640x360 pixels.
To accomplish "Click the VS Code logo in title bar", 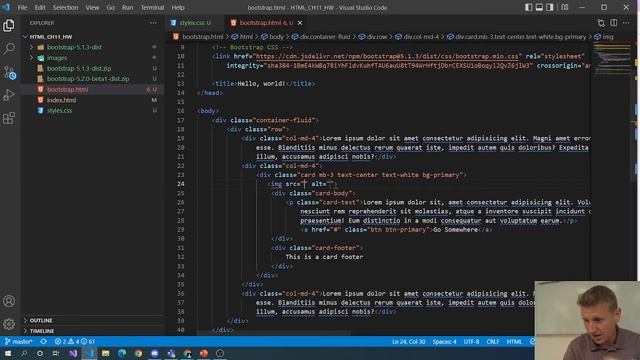I will (6, 7).
